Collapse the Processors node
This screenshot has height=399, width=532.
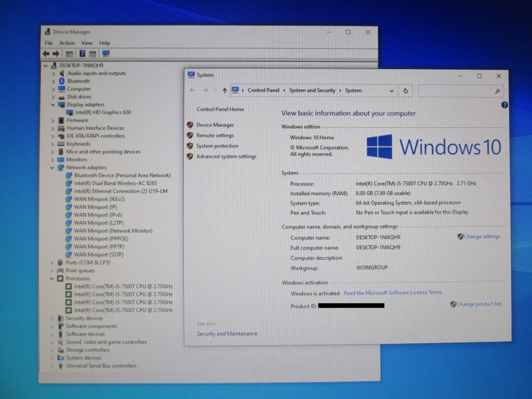point(51,278)
